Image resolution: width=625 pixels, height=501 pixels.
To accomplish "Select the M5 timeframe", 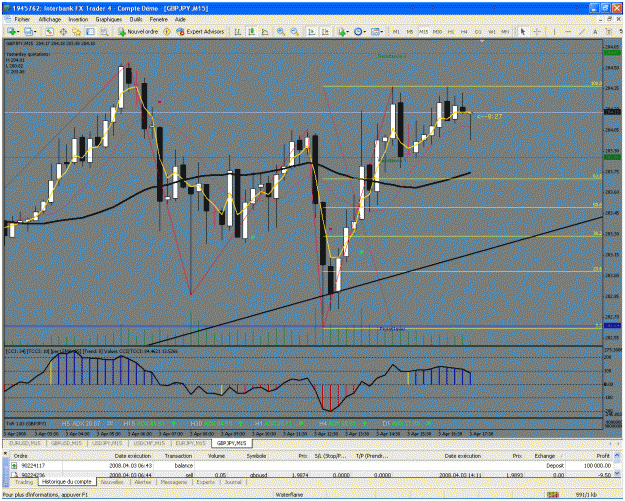I will [x=410, y=31].
